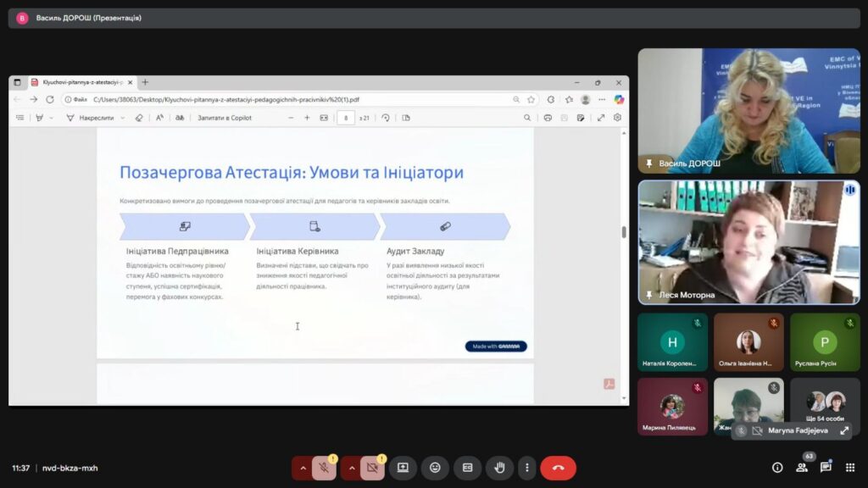Expand the self-view tile of Maryna Fadjejeva
This screenshot has height=488, width=868.
[844, 430]
